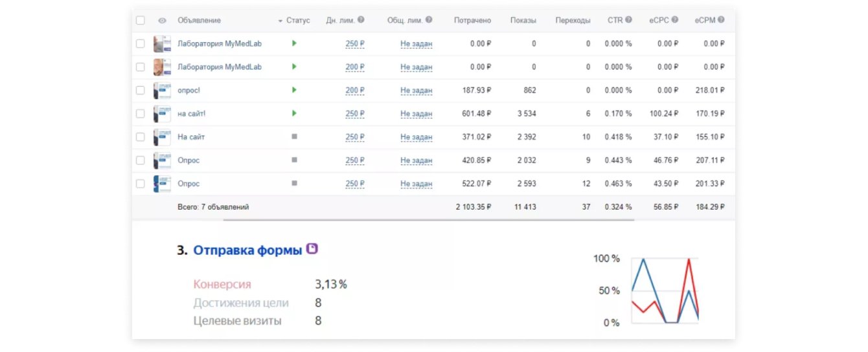The width and height of the screenshot is (868, 352).
Task: Select checkbox for the на сайт! ad
Action: [x=141, y=114]
